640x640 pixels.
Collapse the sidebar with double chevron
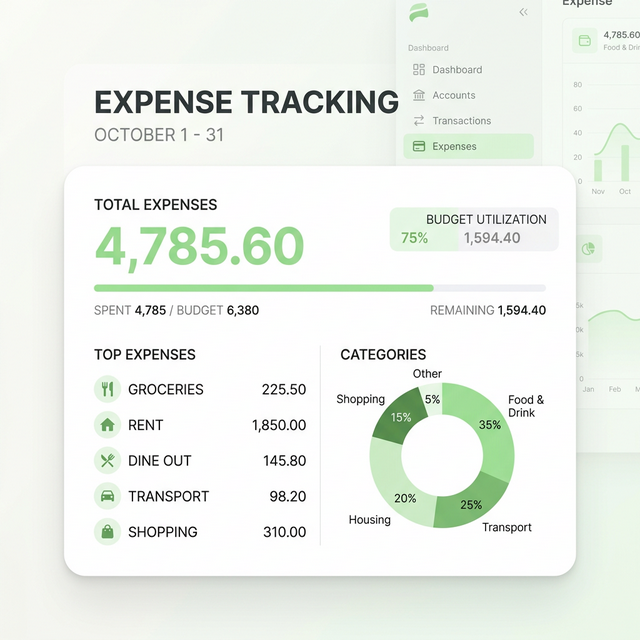(523, 13)
